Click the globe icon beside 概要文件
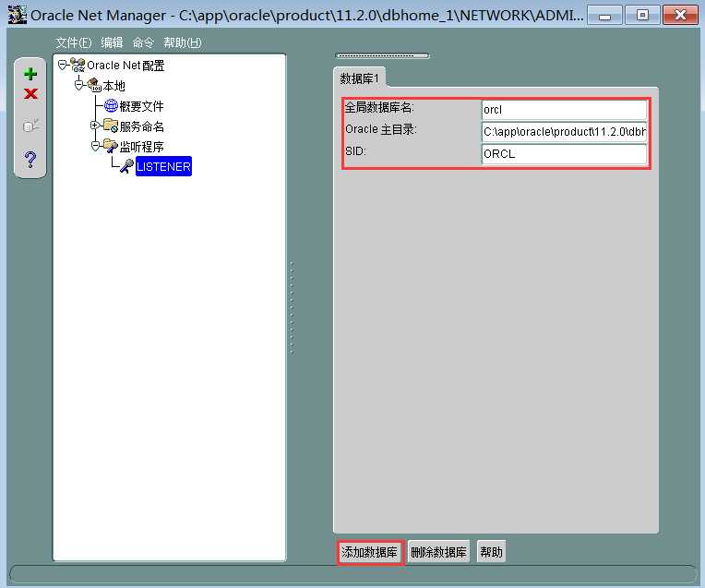 pos(111,105)
